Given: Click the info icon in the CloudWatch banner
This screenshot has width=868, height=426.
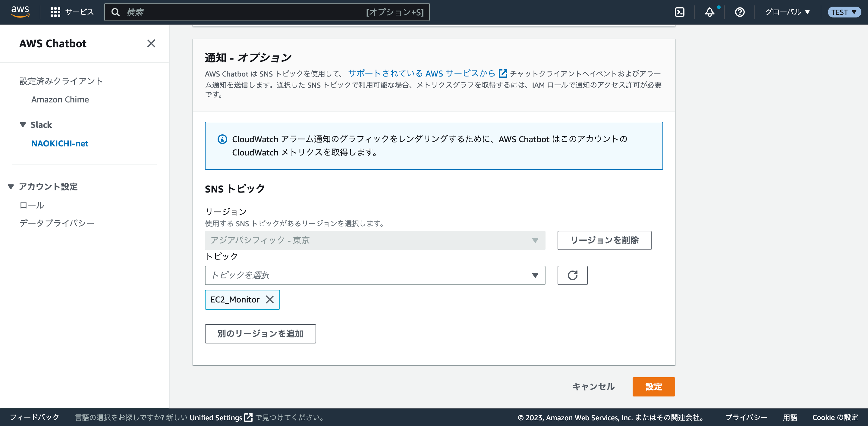Looking at the screenshot, I should pos(222,139).
